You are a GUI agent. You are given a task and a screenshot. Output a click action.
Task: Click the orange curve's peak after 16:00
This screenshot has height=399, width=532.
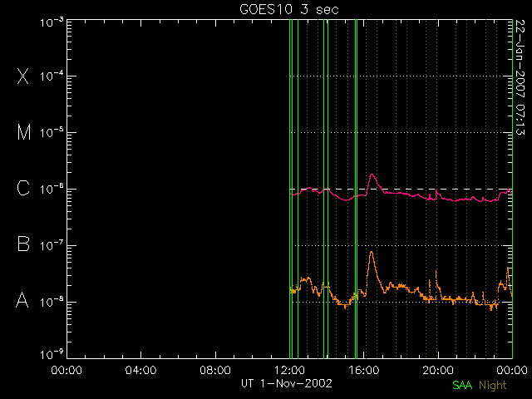tap(372, 252)
